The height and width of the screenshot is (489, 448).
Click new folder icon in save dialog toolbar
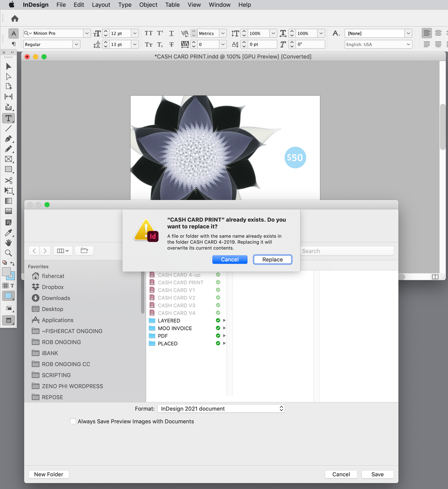pyautogui.click(x=84, y=251)
